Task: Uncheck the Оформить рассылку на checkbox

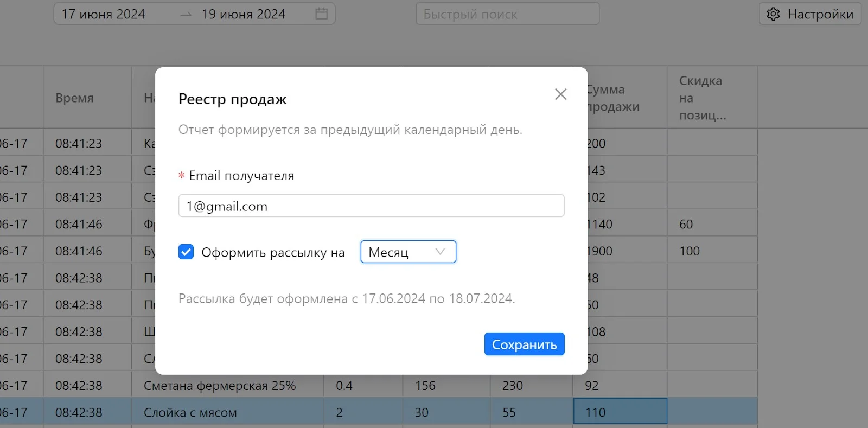Action: [186, 252]
